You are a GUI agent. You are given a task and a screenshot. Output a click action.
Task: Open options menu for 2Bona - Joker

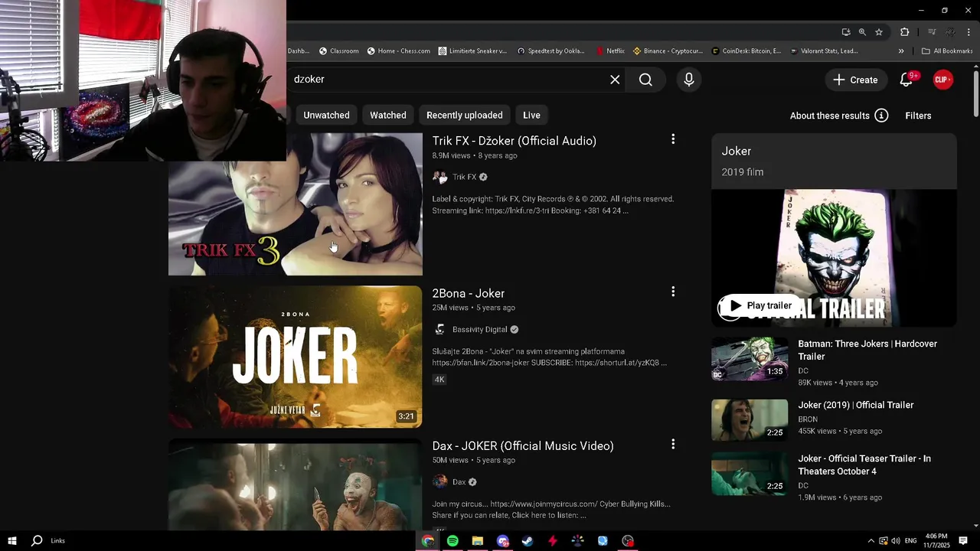point(673,292)
